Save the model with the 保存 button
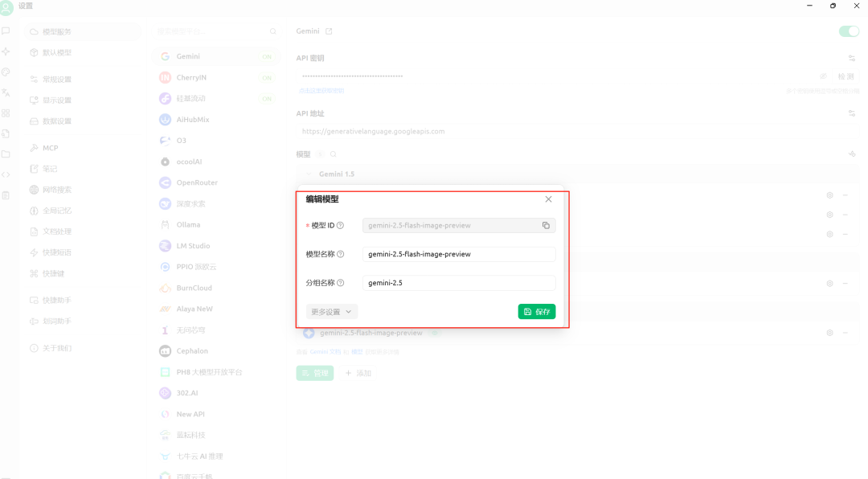The height and width of the screenshot is (479, 868). [536, 312]
